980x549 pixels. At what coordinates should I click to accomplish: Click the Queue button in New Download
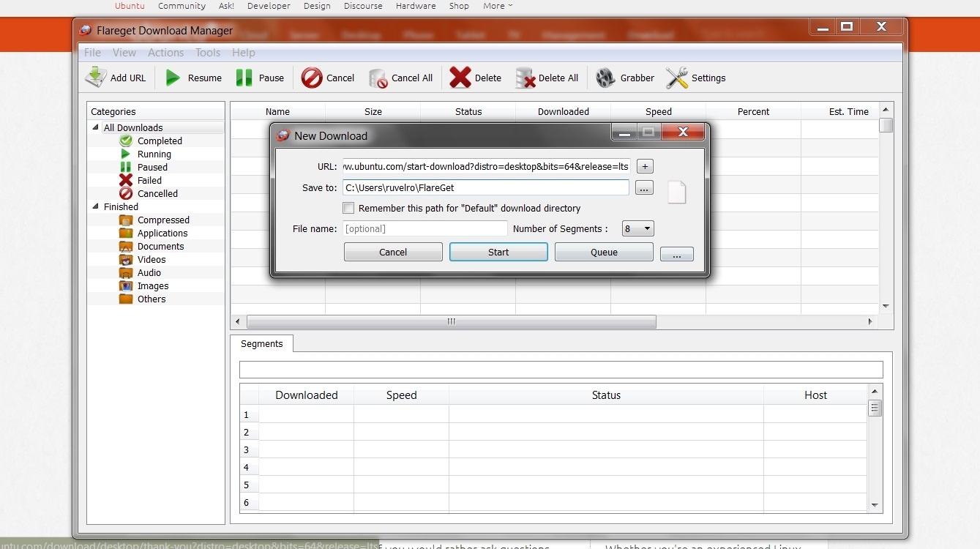point(604,252)
